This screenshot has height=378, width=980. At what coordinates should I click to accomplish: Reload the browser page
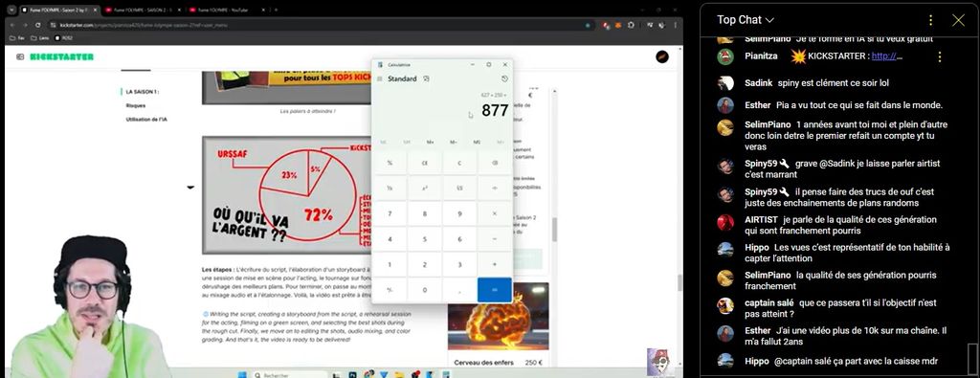click(x=38, y=25)
